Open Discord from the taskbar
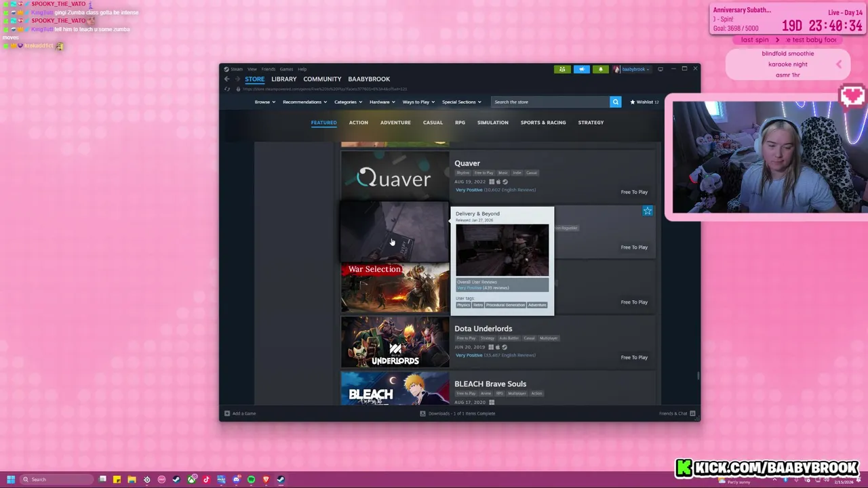 [236, 479]
